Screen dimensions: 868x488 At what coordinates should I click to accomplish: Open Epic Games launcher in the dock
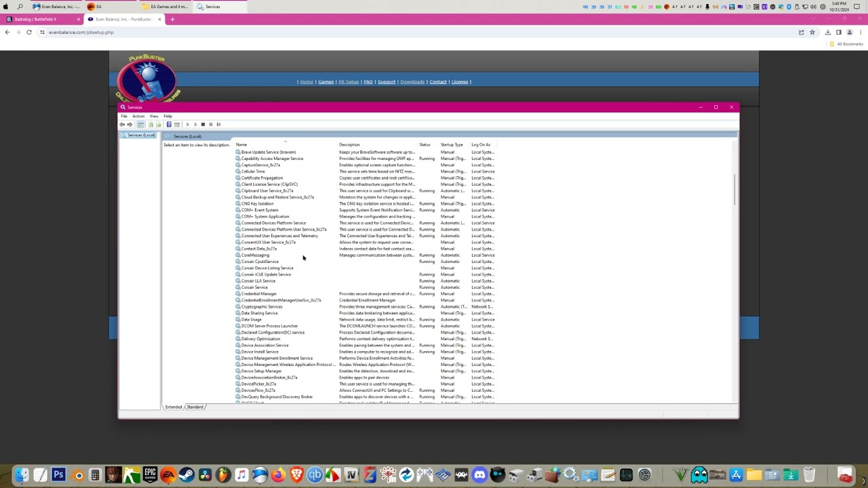150,475
